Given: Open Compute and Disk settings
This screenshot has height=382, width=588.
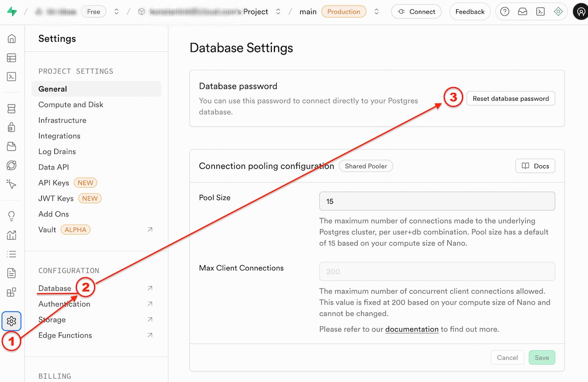Looking at the screenshot, I should coord(71,104).
